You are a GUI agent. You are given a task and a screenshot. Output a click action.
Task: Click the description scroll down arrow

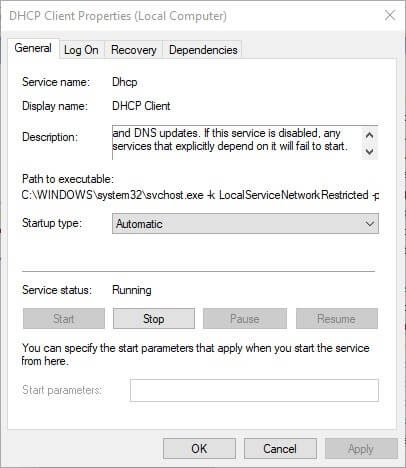tap(369, 151)
